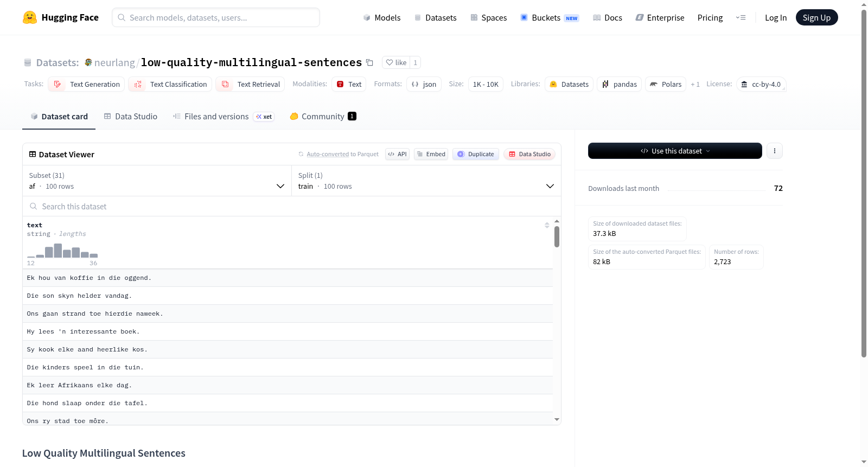Select row 'Die hond slaap onder die tafel.'
Image resolution: width=868 pixels, height=467 pixels.
pyautogui.click(x=288, y=403)
